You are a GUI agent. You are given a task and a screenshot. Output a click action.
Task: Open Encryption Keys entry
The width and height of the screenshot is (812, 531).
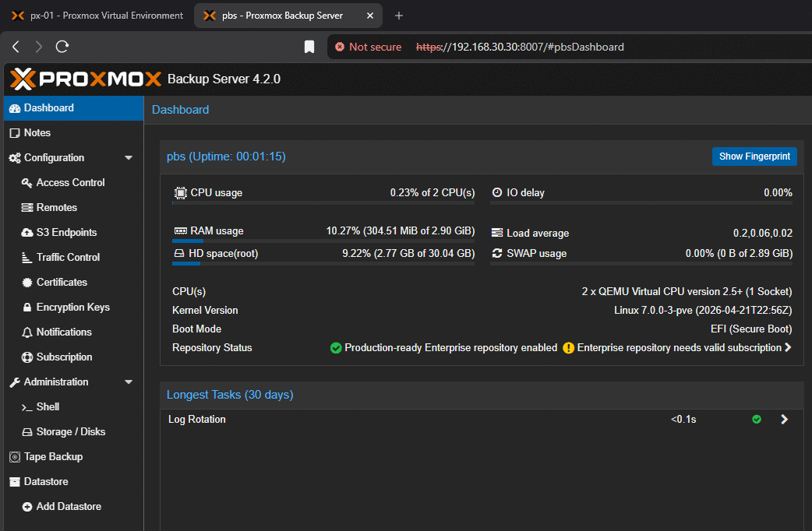(73, 307)
